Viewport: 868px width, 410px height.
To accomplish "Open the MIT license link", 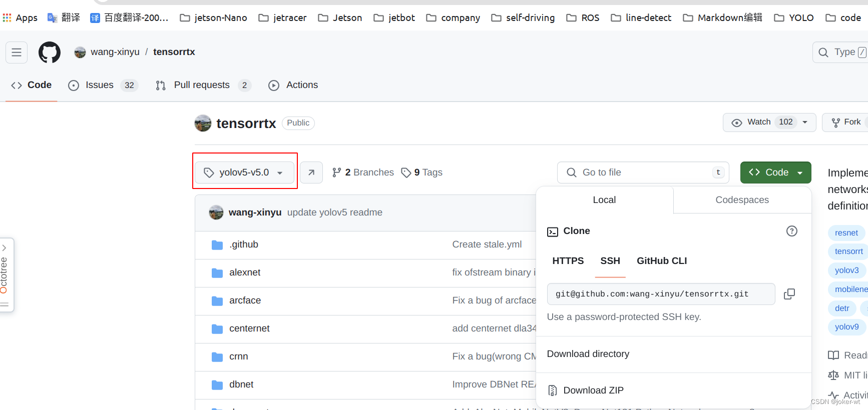I will point(848,375).
